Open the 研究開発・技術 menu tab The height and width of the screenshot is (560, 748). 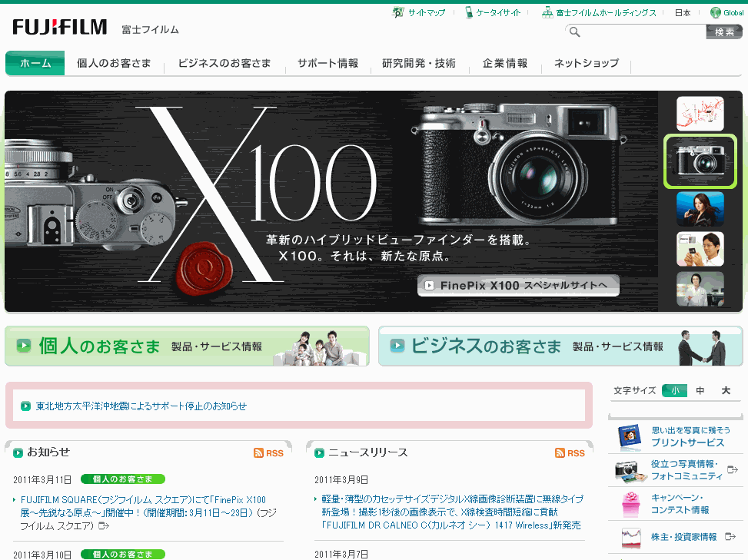tap(419, 63)
